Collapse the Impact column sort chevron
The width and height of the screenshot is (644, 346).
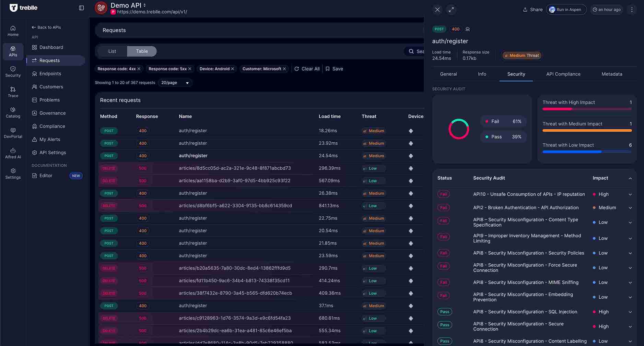pos(631,178)
